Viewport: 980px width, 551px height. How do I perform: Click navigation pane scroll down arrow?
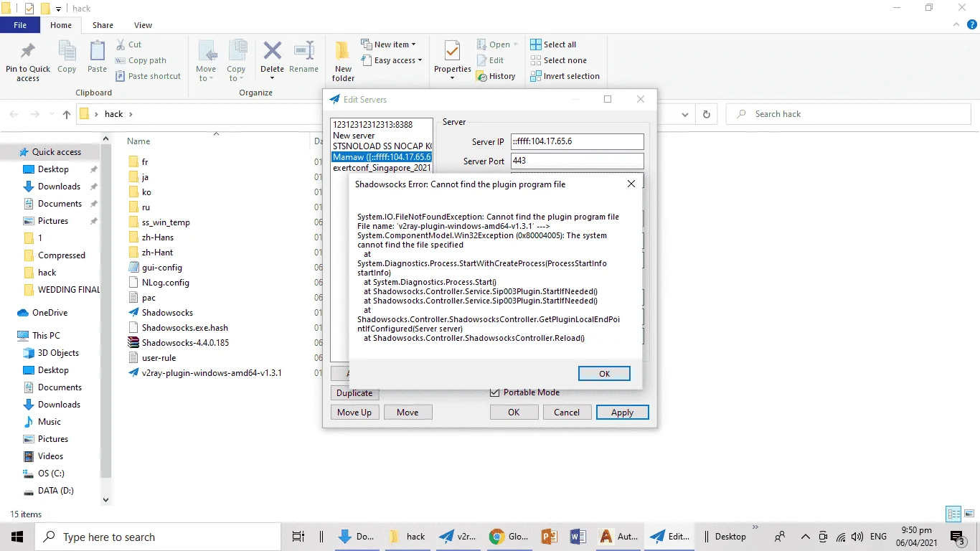(x=106, y=500)
